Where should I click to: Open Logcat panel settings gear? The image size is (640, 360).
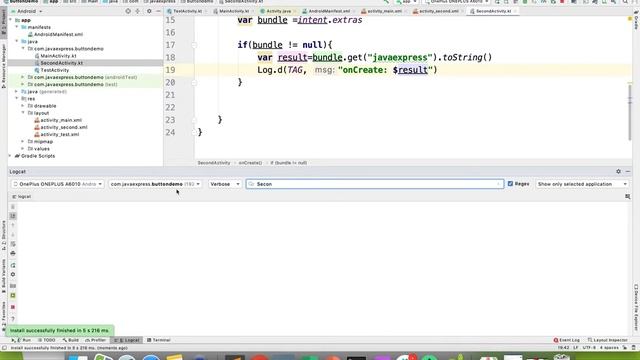tap(618, 171)
